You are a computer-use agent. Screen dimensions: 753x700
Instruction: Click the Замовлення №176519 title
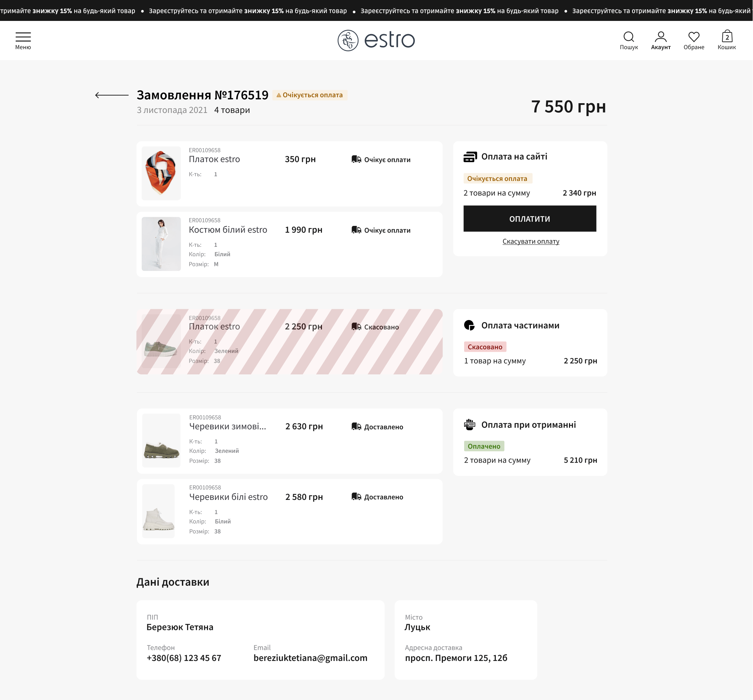202,95
